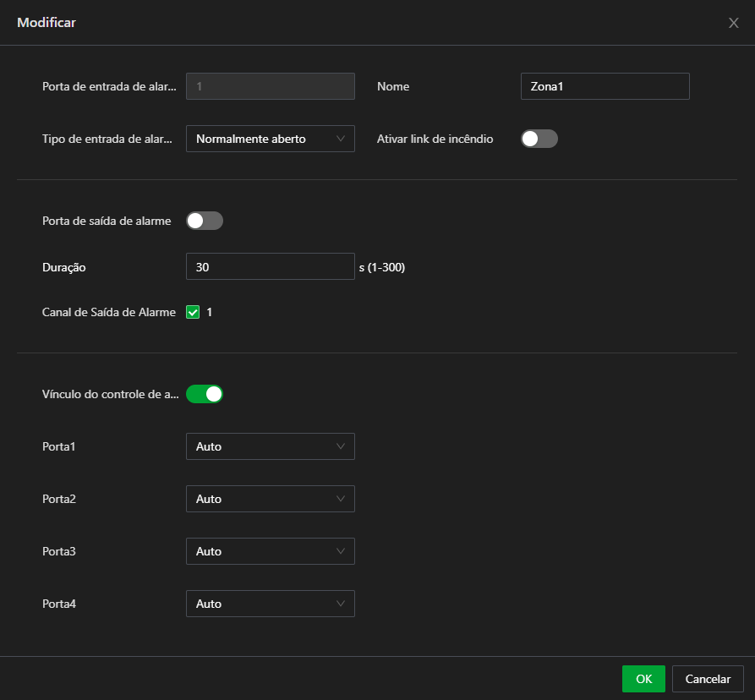The height and width of the screenshot is (700, 755).
Task: Click the Normalmente aberto chevron arrow
Action: click(x=341, y=139)
